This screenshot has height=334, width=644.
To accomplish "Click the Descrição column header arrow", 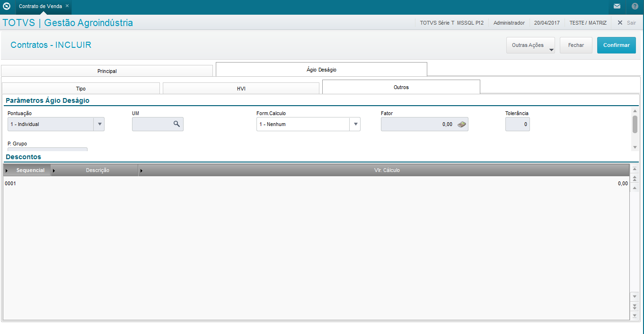I will coord(53,171).
